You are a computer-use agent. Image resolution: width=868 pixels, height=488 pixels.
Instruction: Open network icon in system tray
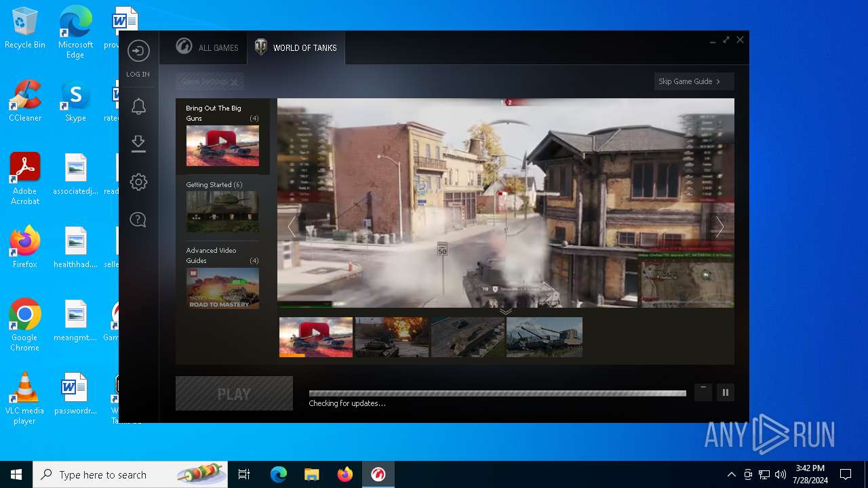click(764, 474)
